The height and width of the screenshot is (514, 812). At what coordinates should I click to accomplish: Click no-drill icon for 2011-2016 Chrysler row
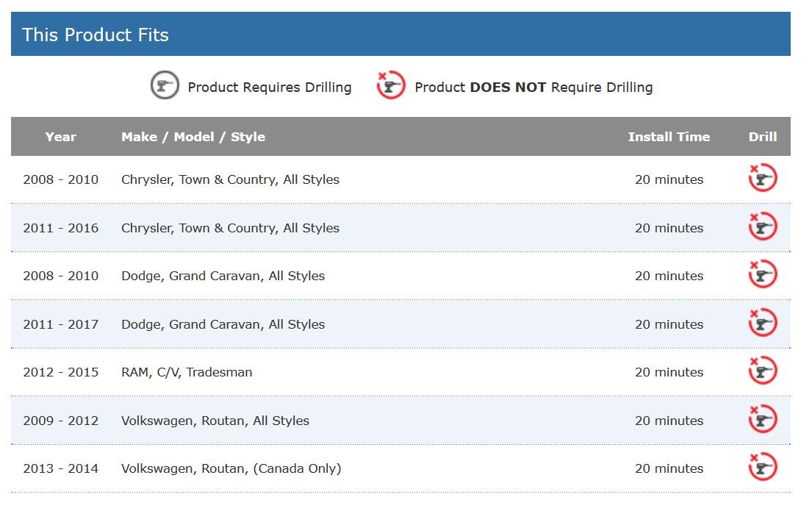click(763, 226)
